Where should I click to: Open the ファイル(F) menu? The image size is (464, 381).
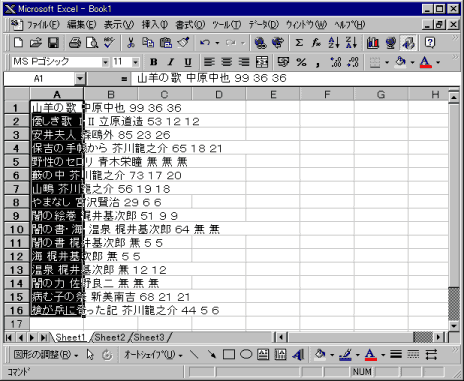(x=43, y=25)
